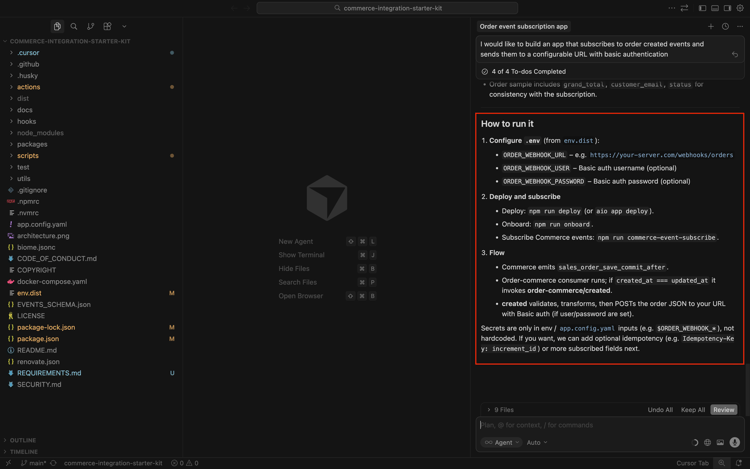The width and height of the screenshot is (750, 469).
Task: Open errors and warnings count indicator
Action: (x=185, y=463)
